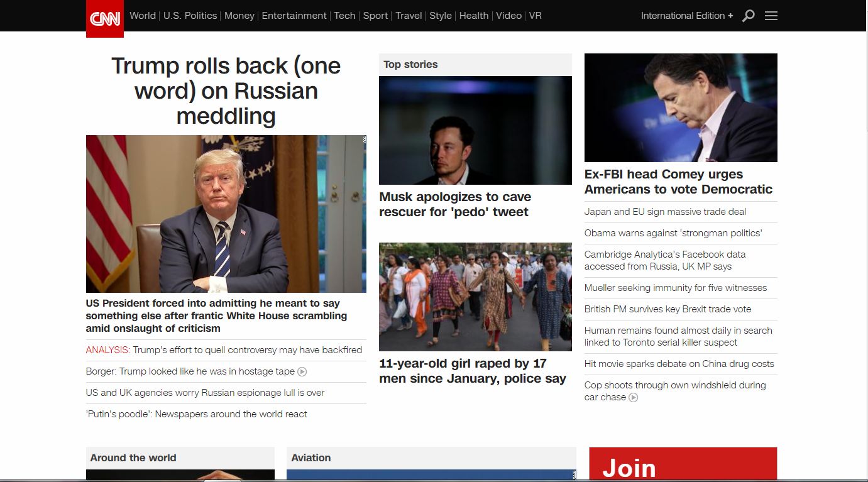868x482 pixels.
Task: Open the World section
Action: click(143, 16)
